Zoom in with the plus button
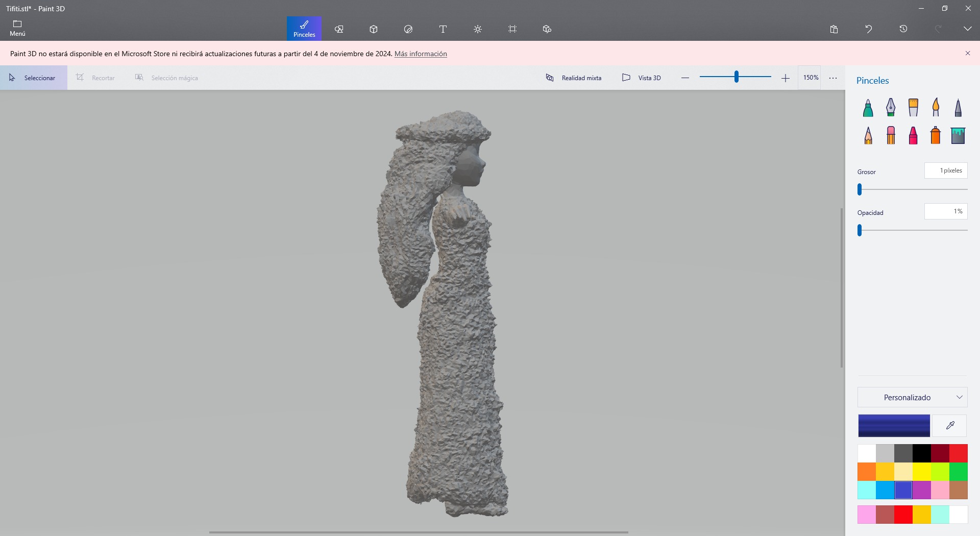Screen dimensions: 980x536 pyautogui.click(x=786, y=78)
